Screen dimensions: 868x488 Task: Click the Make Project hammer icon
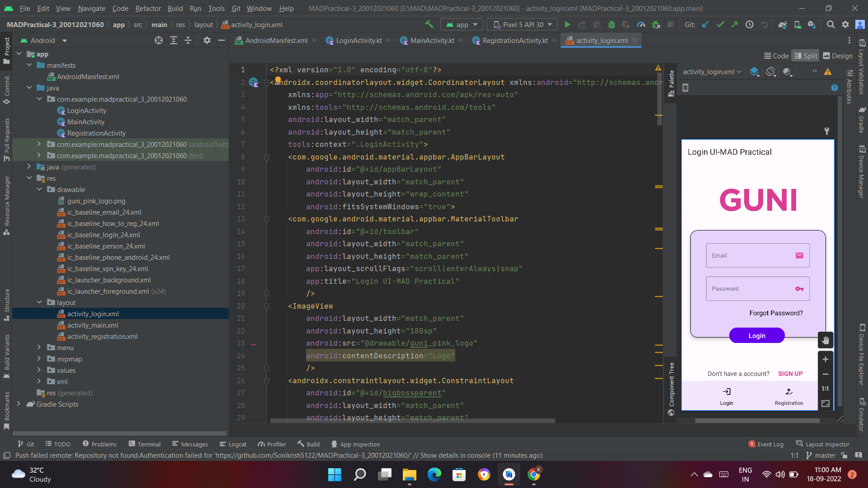[x=429, y=24]
